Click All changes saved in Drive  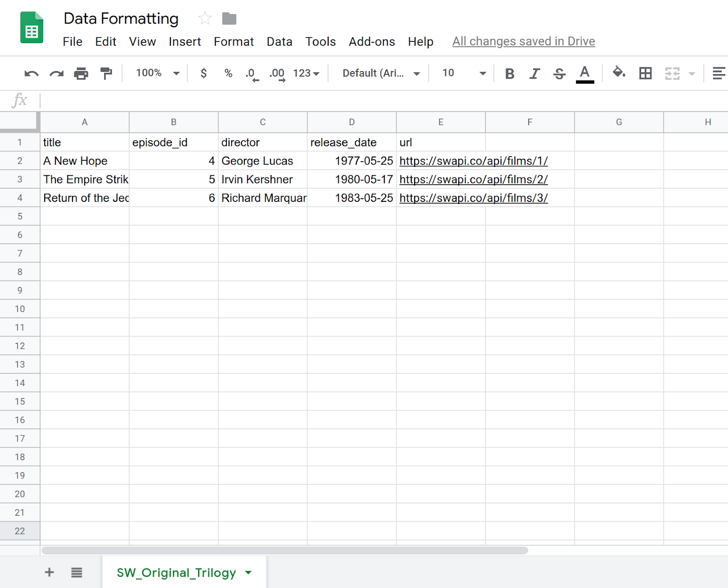pyautogui.click(x=523, y=41)
